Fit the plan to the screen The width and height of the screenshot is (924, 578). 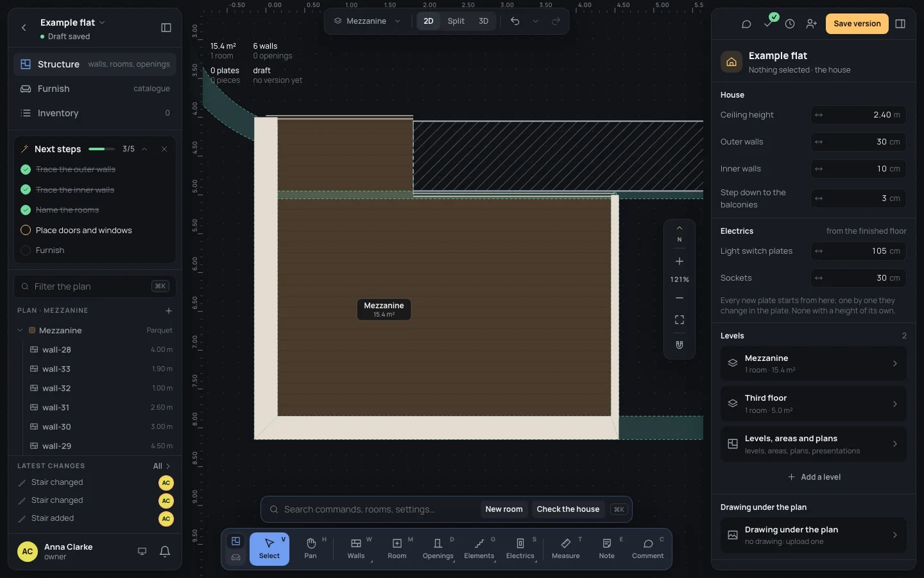click(680, 320)
